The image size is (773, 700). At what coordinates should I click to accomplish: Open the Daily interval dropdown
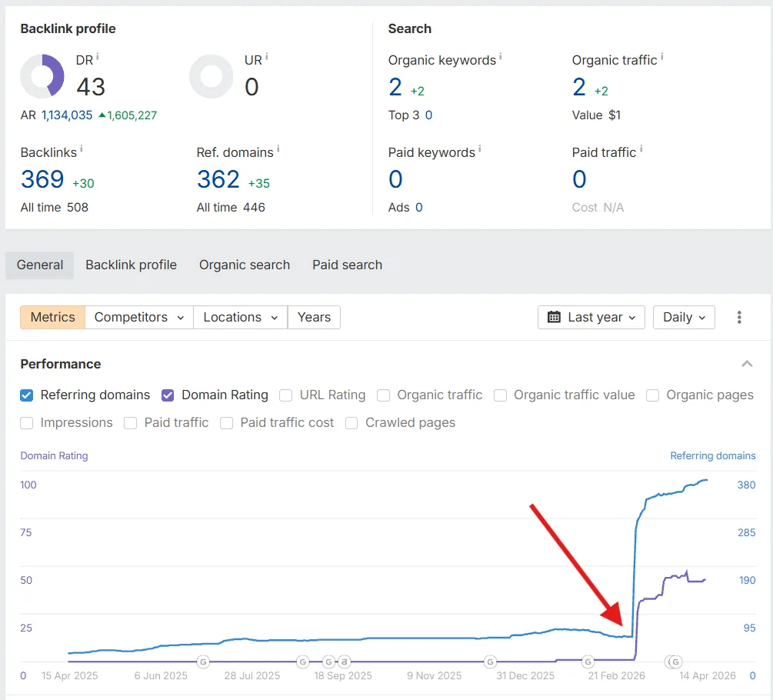pos(684,317)
